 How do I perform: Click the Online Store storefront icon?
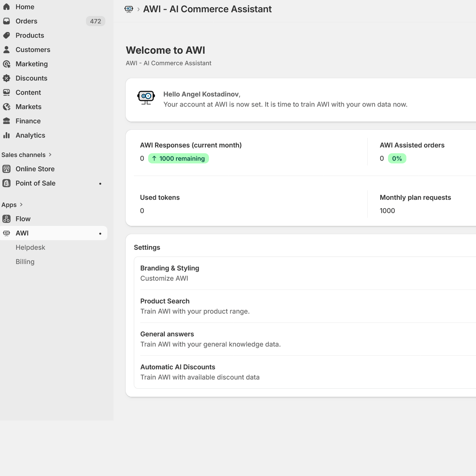point(6,169)
